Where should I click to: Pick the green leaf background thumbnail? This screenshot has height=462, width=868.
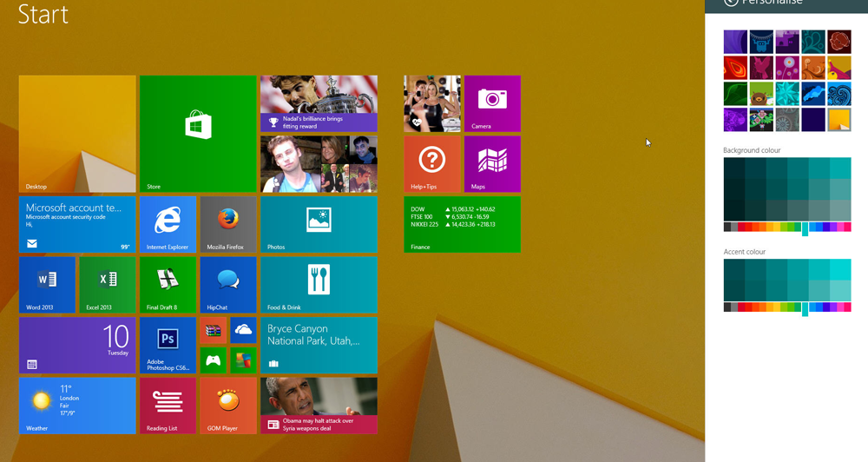click(735, 94)
